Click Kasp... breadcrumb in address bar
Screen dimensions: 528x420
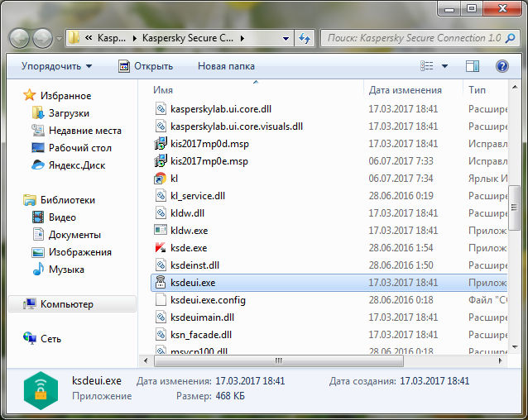tap(112, 38)
